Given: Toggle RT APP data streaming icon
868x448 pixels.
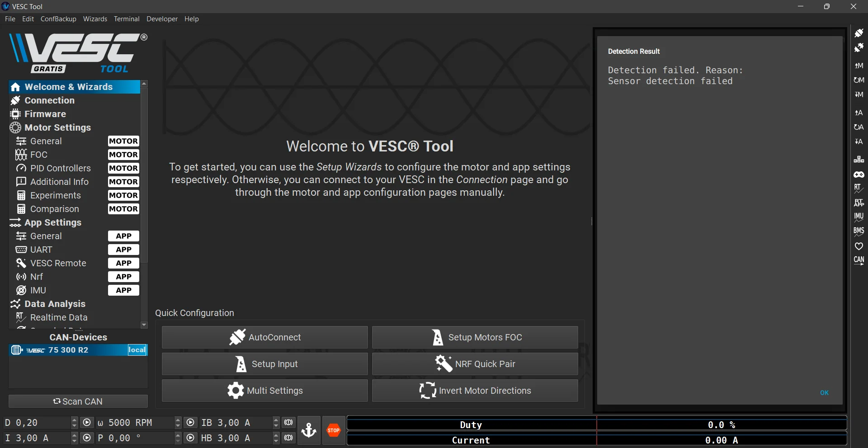Looking at the screenshot, I should point(859,203).
